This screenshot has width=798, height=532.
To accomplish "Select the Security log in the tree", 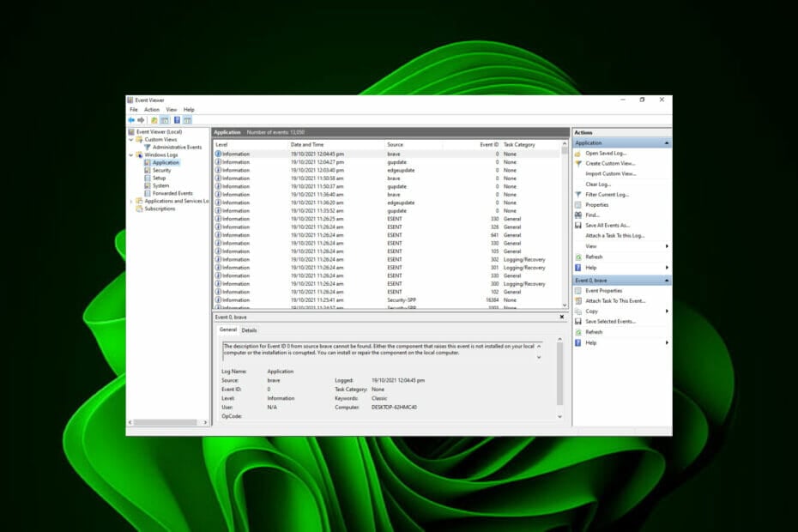I will click(164, 170).
